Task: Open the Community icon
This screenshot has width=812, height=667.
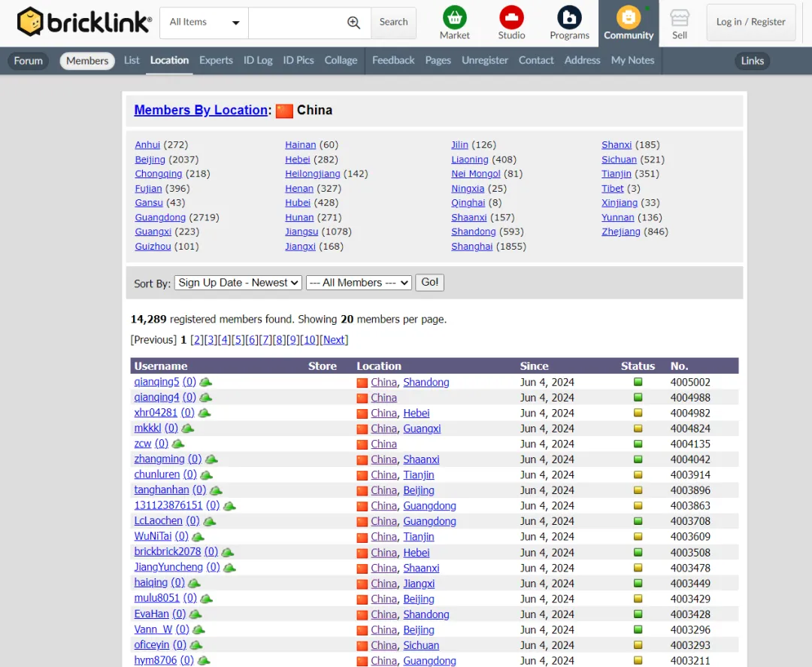Action: [628, 17]
